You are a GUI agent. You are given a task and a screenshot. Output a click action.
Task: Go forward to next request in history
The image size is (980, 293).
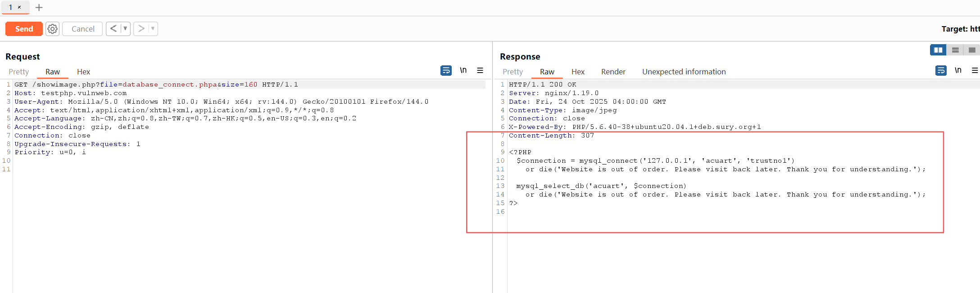click(x=141, y=28)
